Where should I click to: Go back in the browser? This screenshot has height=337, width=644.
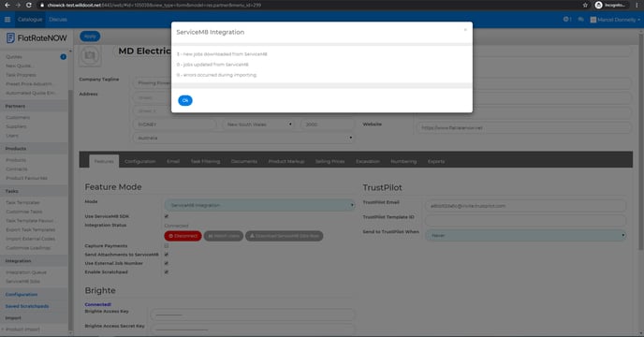tap(7, 5)
